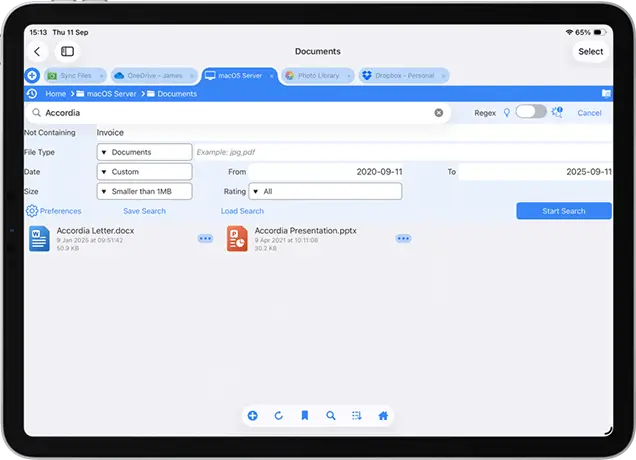Click the folder view icon at breadcrumb right
Image resolution: width=636 pixels, height=460 pixels.
(x=606, y=94)
